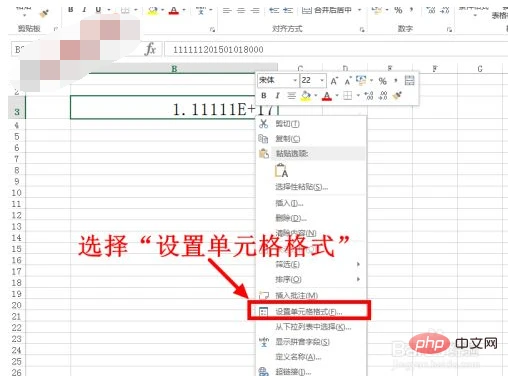
Task: Click the fx insert function icon
Action: pyautogui.click(x=151, y=49)
